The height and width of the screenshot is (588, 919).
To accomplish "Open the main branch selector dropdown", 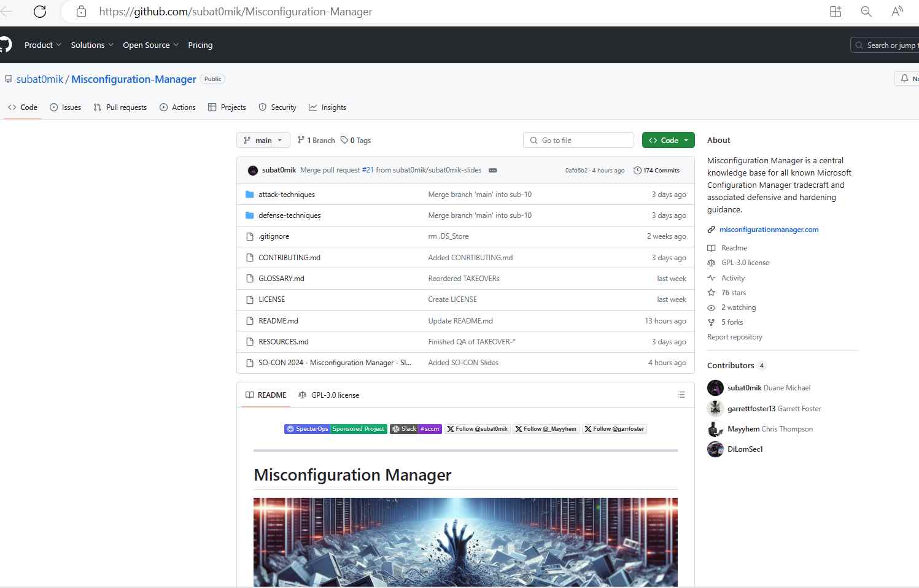I will click(263, 140).
